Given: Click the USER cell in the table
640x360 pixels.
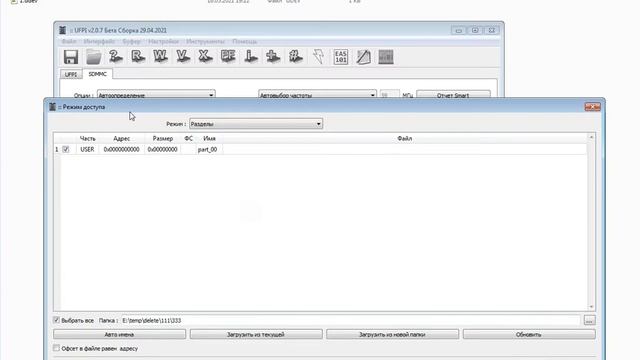Looking at the screenshot, I should click(x=87, y=149).
